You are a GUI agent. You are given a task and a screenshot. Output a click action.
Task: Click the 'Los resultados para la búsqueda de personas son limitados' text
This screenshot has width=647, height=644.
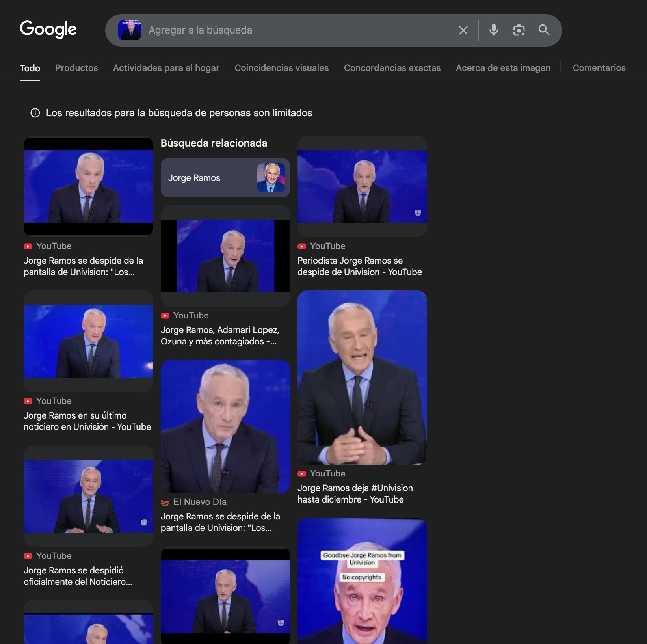click(179, 113)
